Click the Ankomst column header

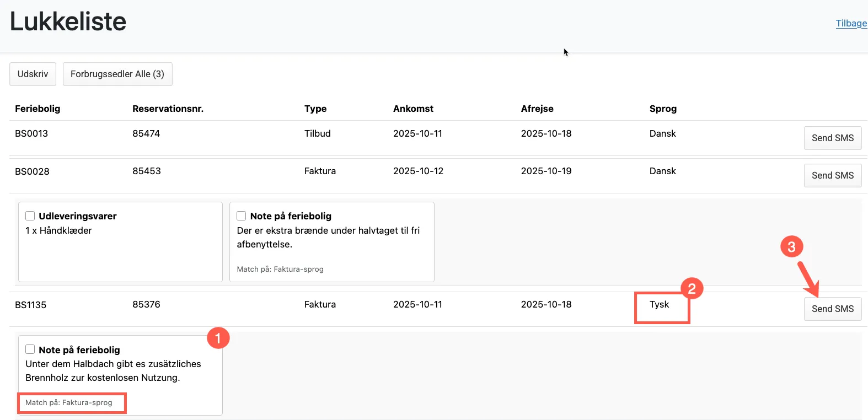click(413, 109)
